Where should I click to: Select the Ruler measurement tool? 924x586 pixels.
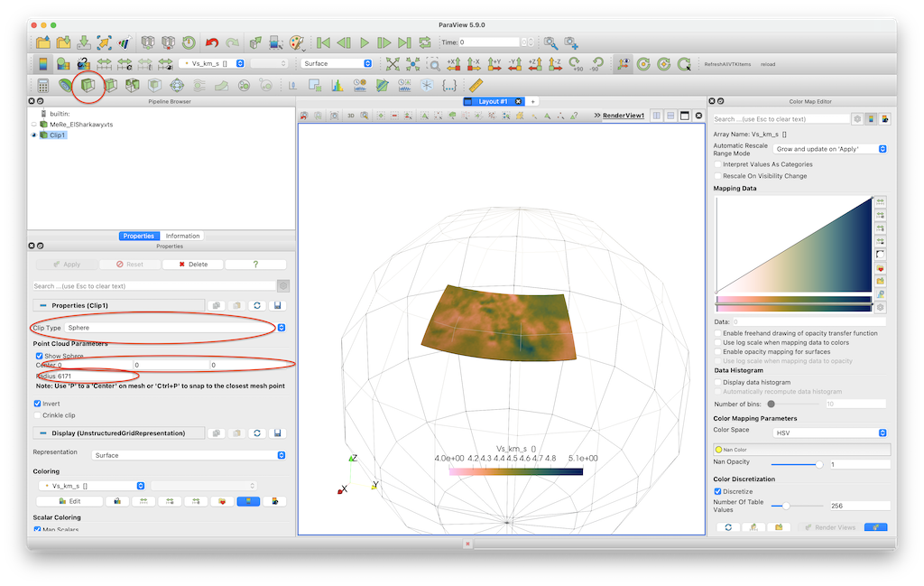[476, 86]
